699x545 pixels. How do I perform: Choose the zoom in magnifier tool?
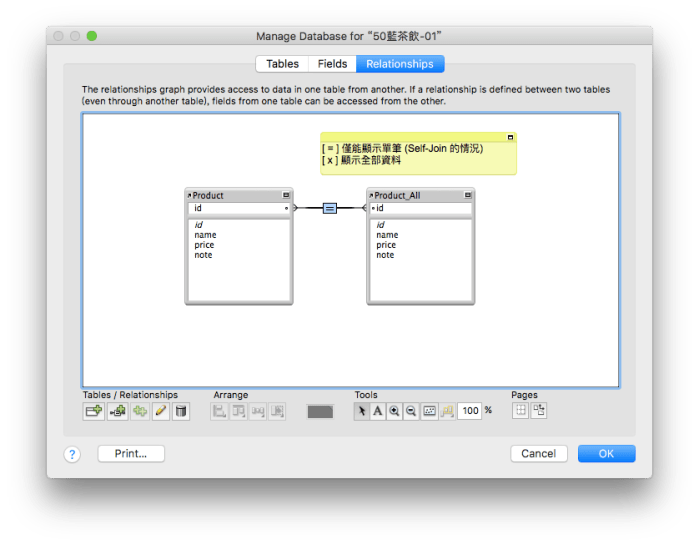394,411
